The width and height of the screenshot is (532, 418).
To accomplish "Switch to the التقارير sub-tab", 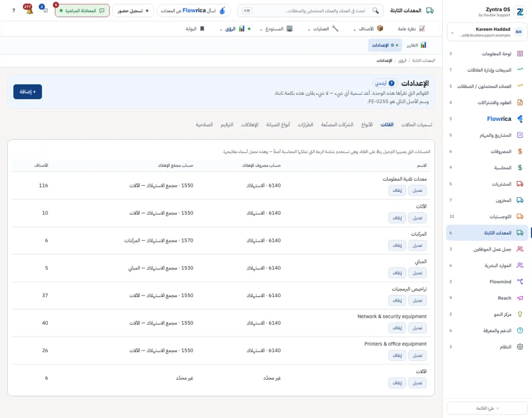I will (x=416, y=45).
